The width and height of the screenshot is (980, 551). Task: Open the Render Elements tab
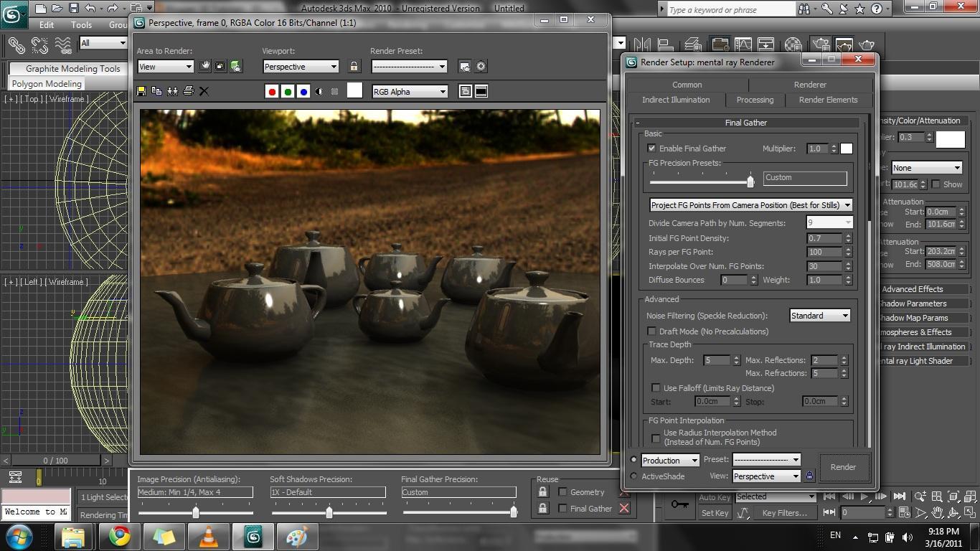pyautogui.click(x=828, y=100)
